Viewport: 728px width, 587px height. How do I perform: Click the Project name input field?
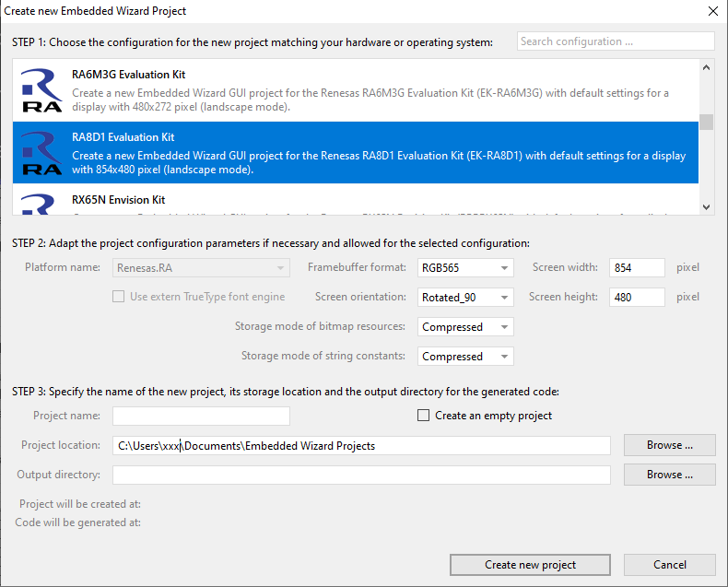[x=201, y=416]
